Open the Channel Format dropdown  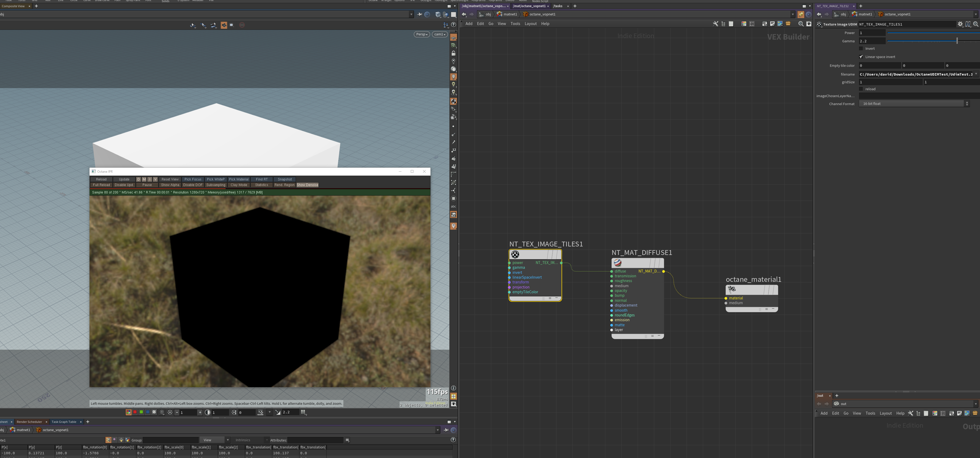tap(914, 103)
